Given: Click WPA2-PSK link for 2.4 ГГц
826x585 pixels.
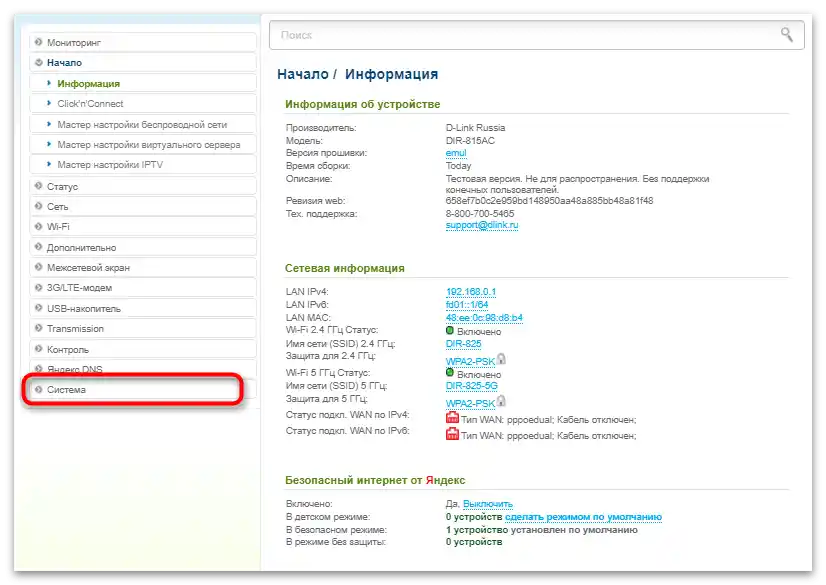Looking at the screenshot, I should [470, 361].
